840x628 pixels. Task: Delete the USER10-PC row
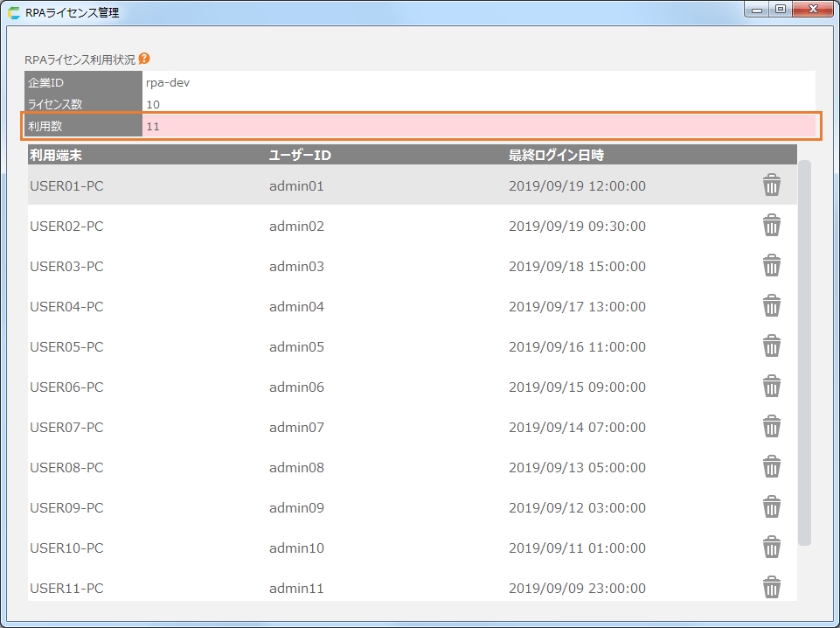771,548
